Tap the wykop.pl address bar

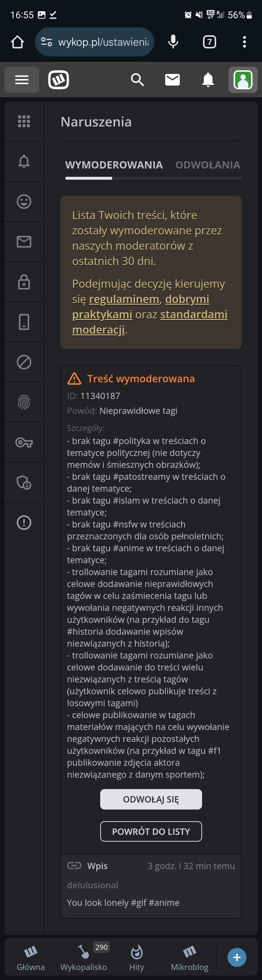95,42
